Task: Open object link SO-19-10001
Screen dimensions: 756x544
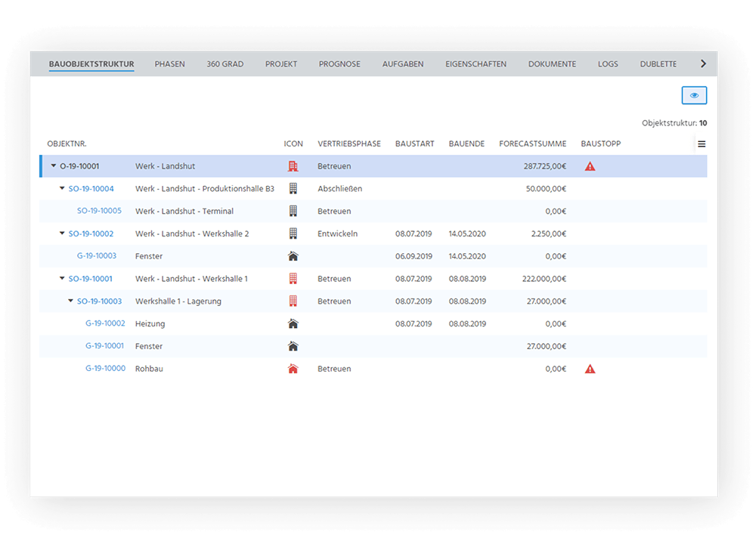Action: pos(90,279)
